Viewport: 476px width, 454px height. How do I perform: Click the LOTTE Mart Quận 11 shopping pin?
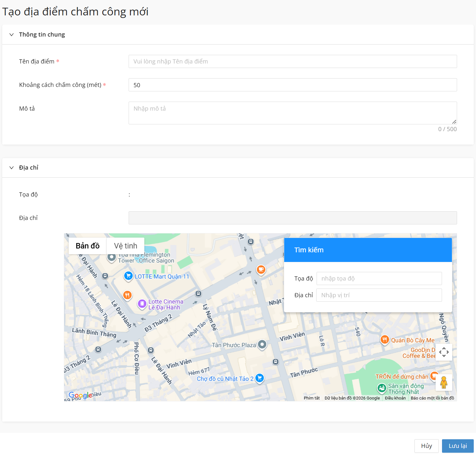click(128, 276)
